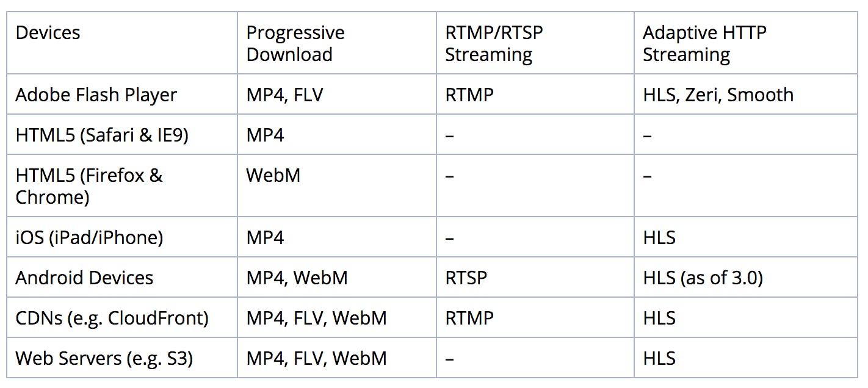The image size is (868, 388).
Task: Click the HLS cell in the iOS row
Action: [746, 237]
